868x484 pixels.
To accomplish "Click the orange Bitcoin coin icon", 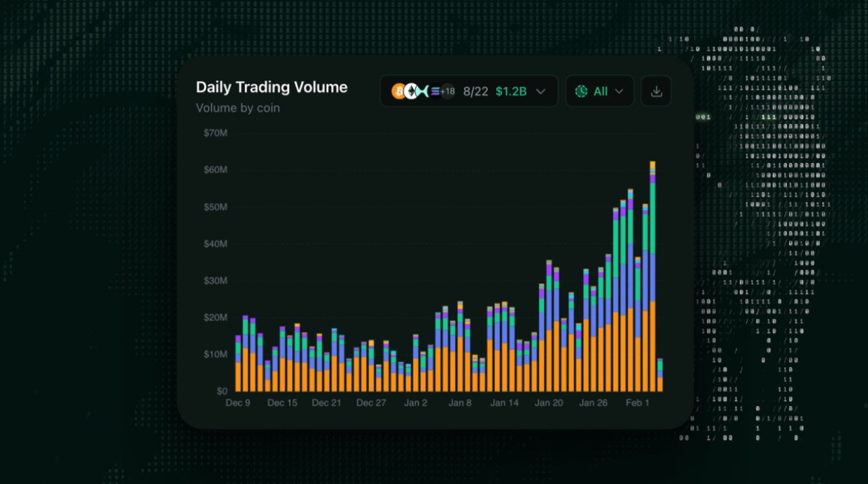I will click(399, 91).
